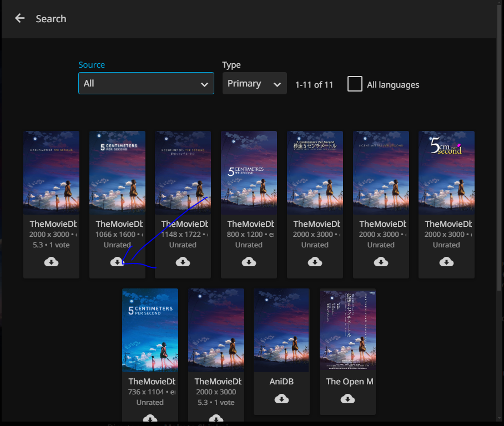Download the 1148 x 1722 poster

pyautogui.click(x=183, y=262)
